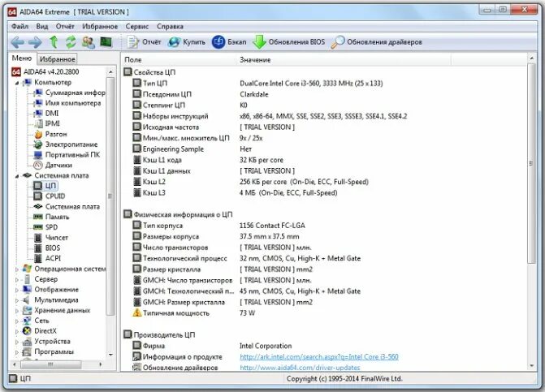
Task: Expand the Программы tree node
Action: click(17, 352)
